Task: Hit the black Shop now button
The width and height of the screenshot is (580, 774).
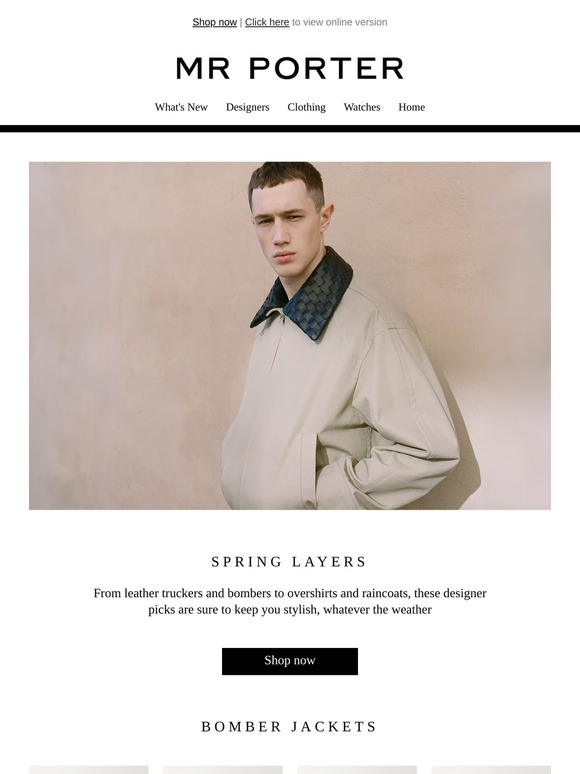Action: 290,661
